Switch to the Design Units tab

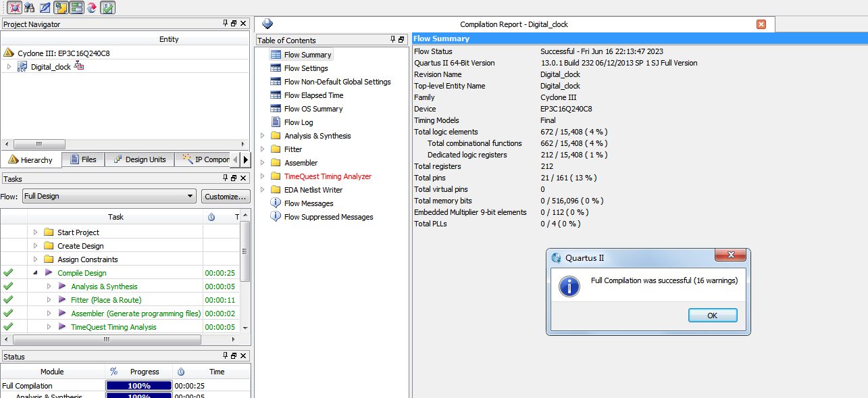tap(140, 159)
